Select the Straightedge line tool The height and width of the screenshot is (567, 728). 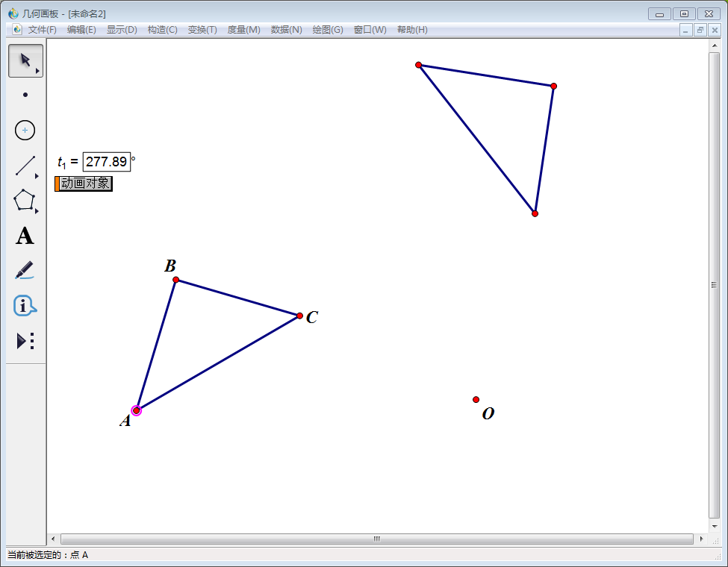[25, 166]
